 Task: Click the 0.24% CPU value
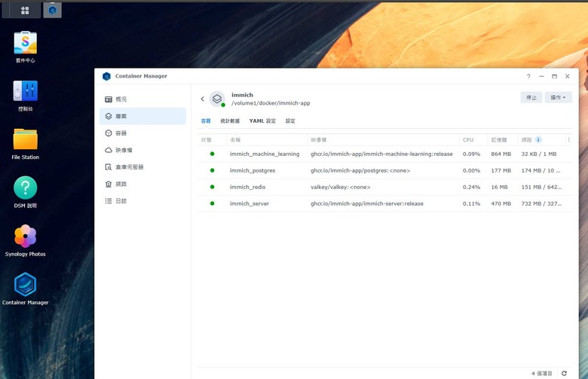click(x=471, y=187)
